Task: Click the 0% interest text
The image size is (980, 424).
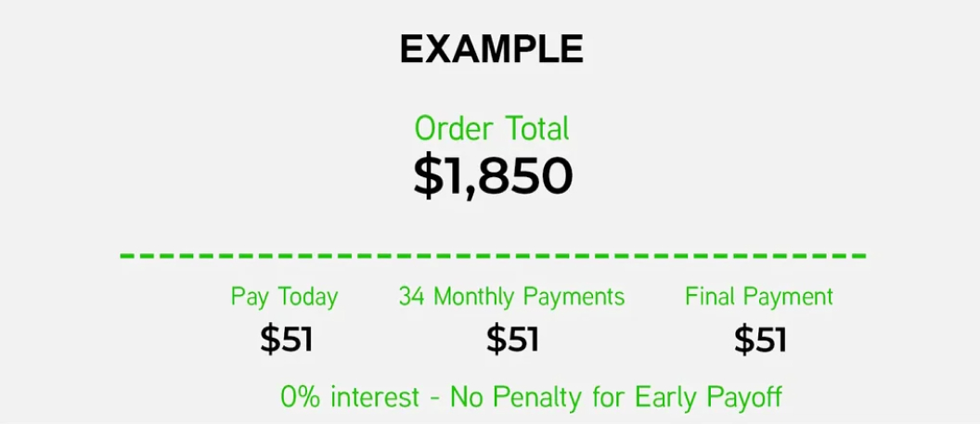Action: pyautogui.click(x=350, y=396)
